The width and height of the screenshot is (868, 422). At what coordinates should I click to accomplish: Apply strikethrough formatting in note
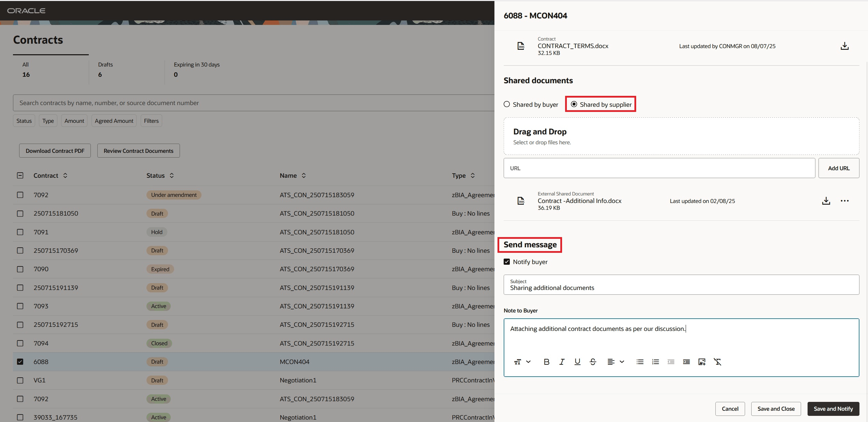pos(593,362)
